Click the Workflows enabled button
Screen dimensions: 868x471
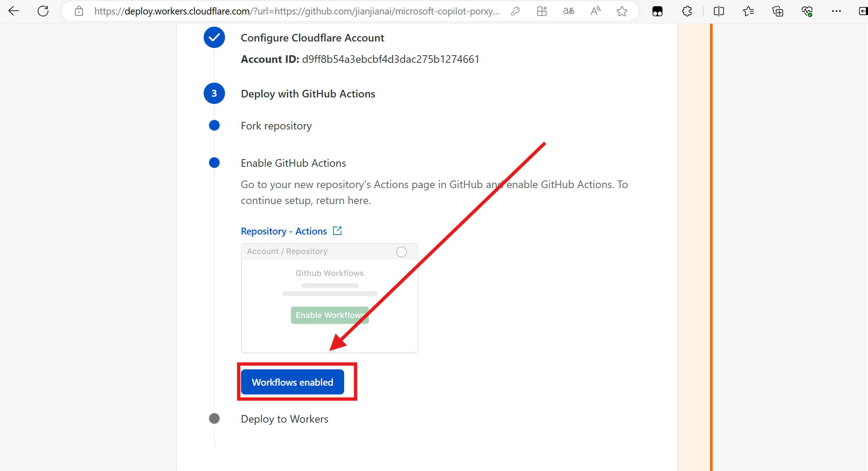tap(292, 382)
